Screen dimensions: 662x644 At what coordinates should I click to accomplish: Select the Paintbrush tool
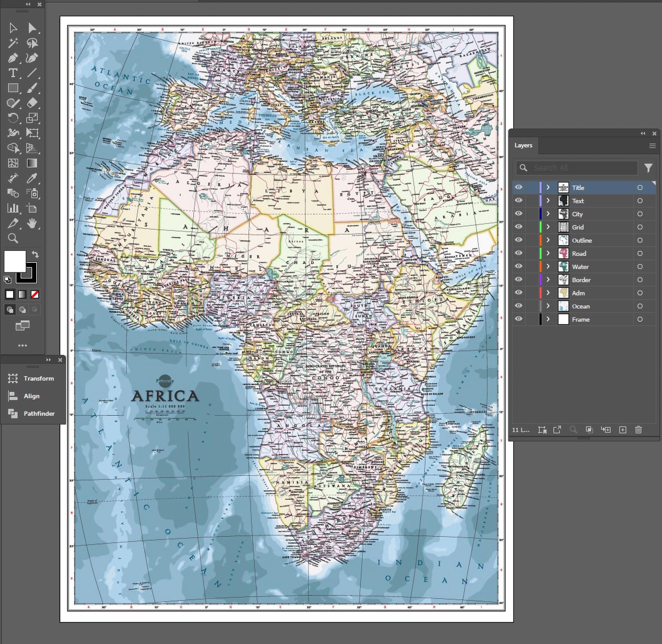(32, 88)
